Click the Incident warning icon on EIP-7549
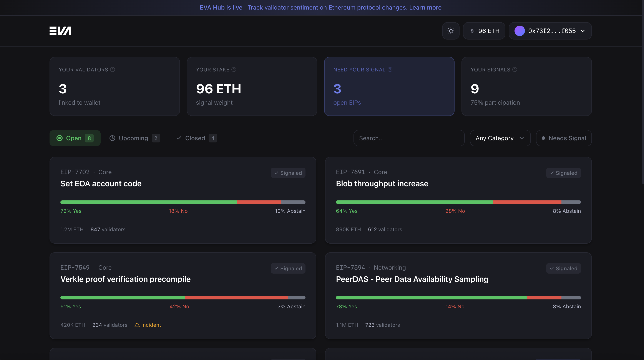Viewport: 644px width, 360px height. point(137,325)
